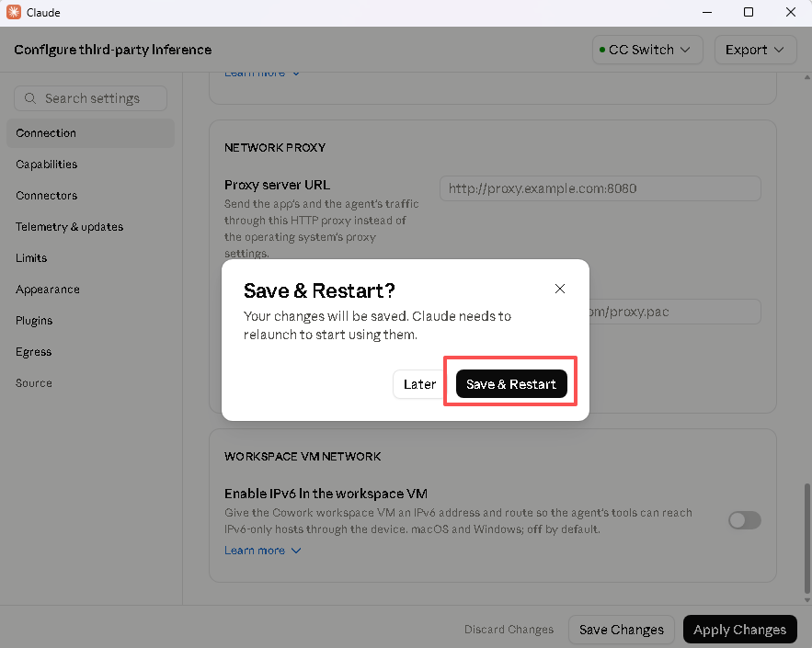
Task: Choose Later in the dialog
Action: click(x=419, y=384)
